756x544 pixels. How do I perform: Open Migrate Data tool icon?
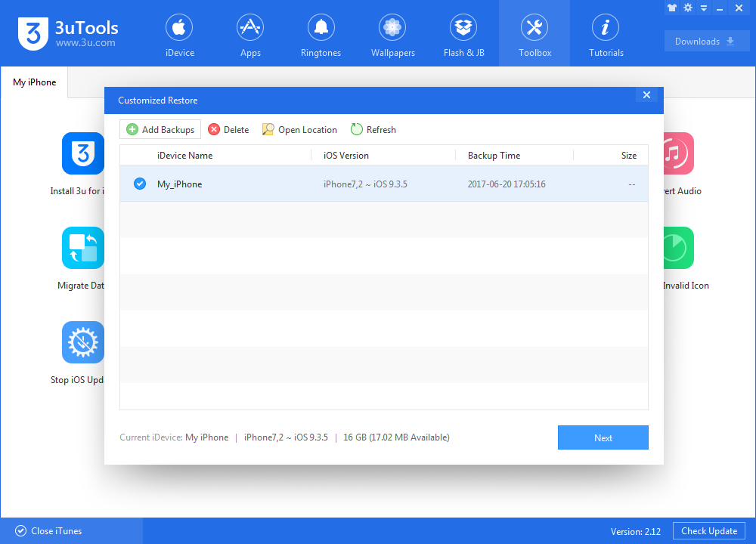click(83, 248)
